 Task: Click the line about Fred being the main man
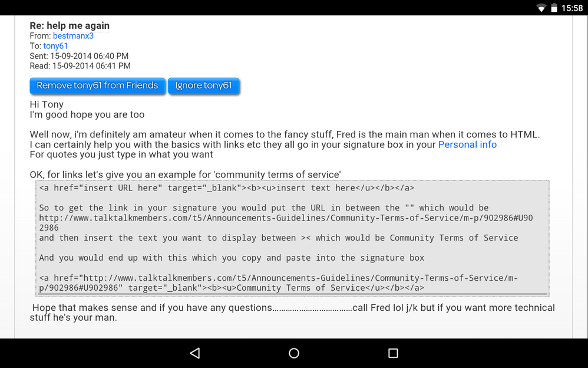[285, 134]
